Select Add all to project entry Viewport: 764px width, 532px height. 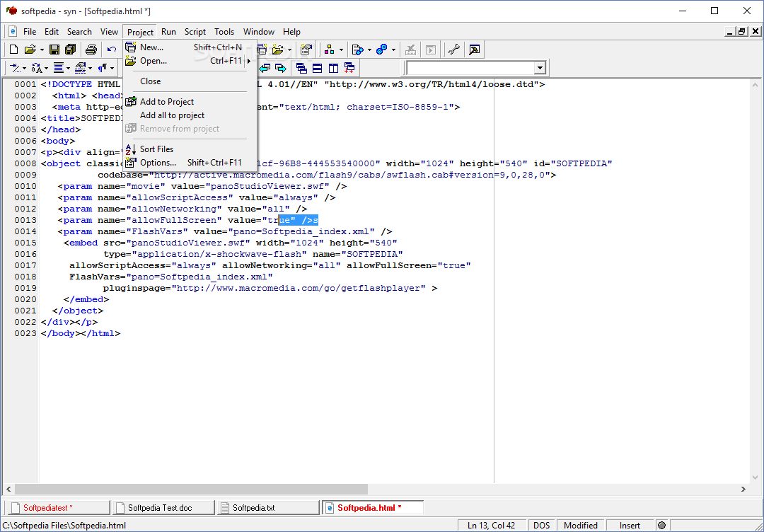click(x=190, y=115)
